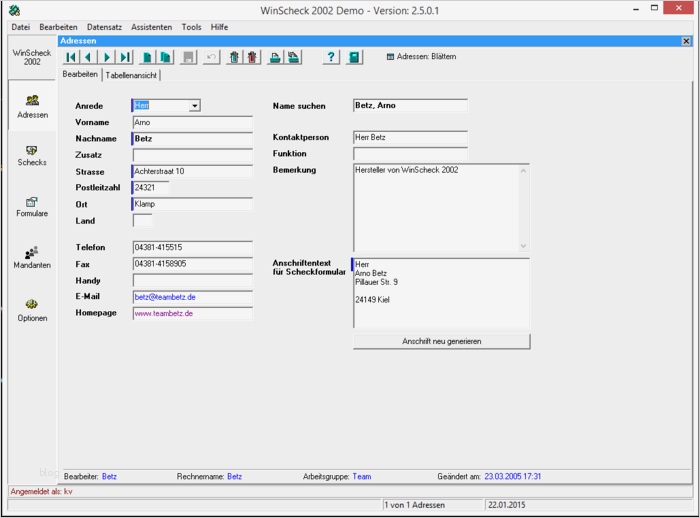
Task: Click the Geändert am date 23.03.2005 17:31
Action: click(x=512, y=476)
